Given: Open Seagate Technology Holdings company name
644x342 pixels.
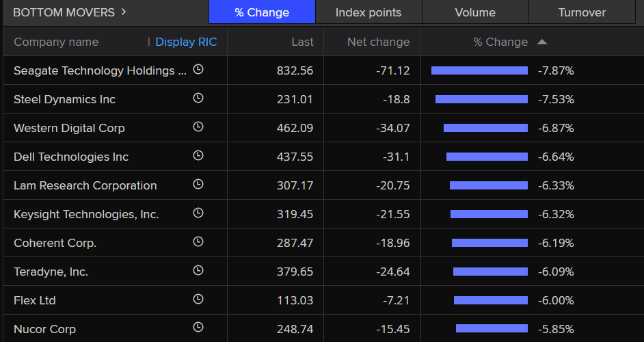Looking at the screenshot, I should pyautogui.click(x=100, y=70).
